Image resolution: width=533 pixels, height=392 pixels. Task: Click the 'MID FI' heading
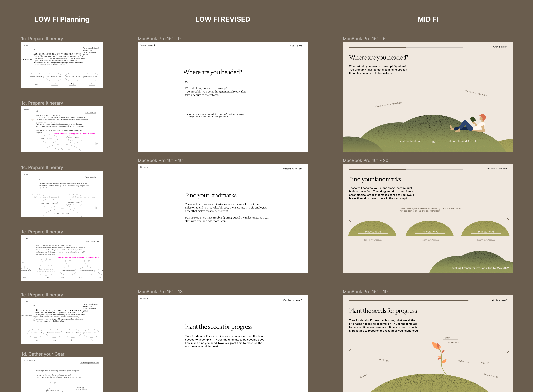click(428, 19)
